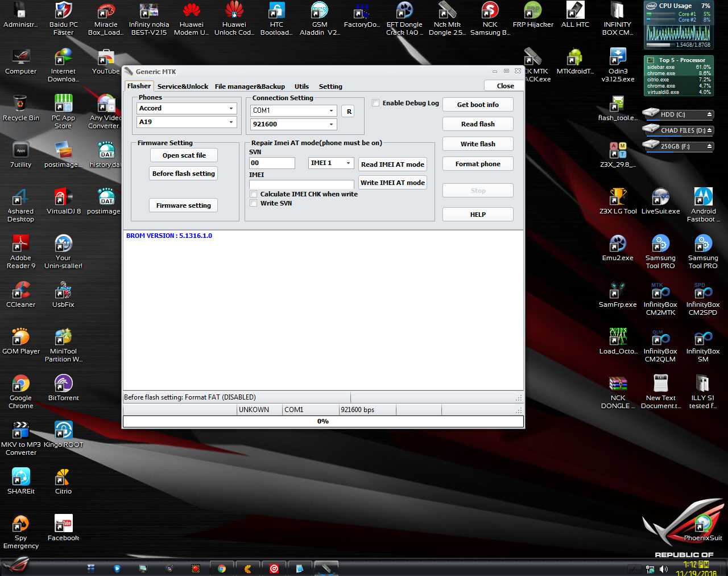Select the FRP Hijacker desktop icon
The width and height of the screenshot is (728, 576).
pyautogui.click(x=533, y=15)
